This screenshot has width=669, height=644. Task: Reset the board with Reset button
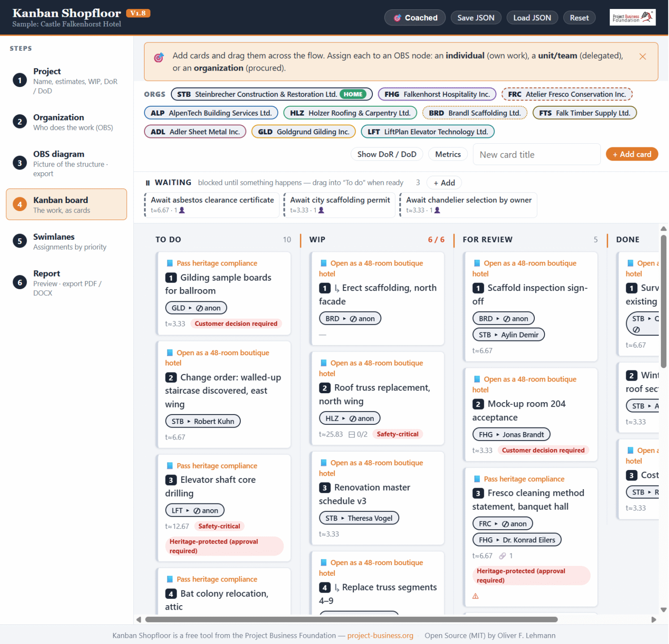579,18
